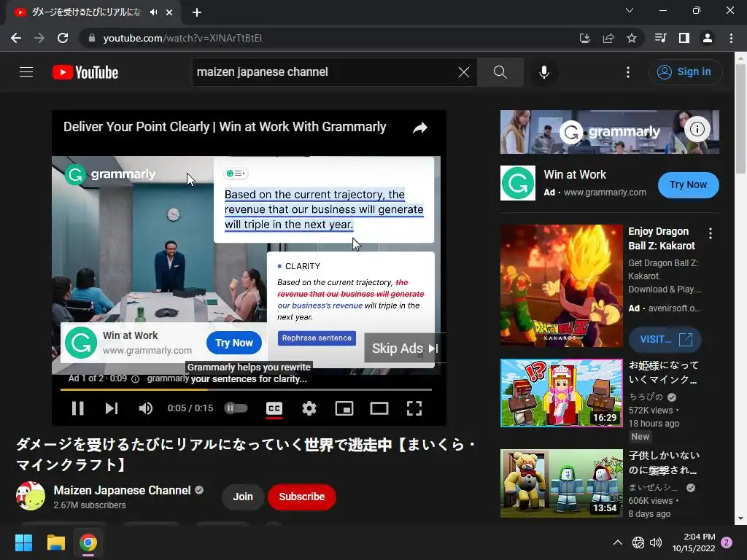747x560 pixels.
Task: Open info icon on Grammarly banner
Action: [697, 129]
